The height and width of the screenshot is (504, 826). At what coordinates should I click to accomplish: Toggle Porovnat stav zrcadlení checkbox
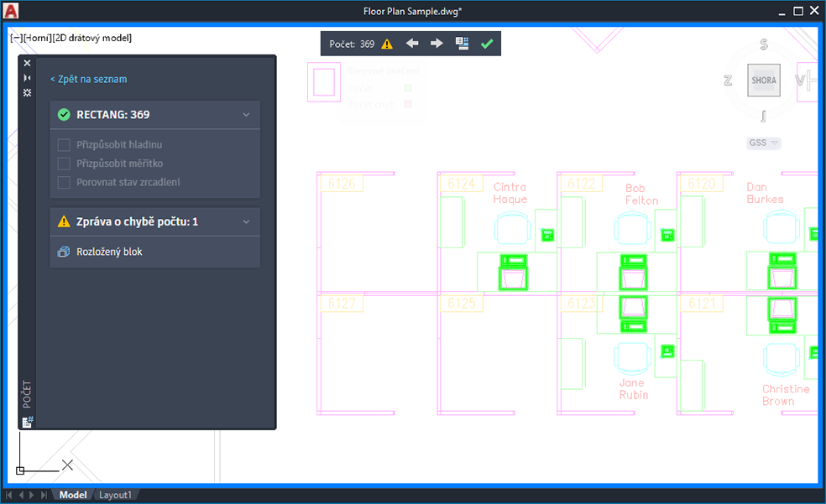(x=64, y=183)
